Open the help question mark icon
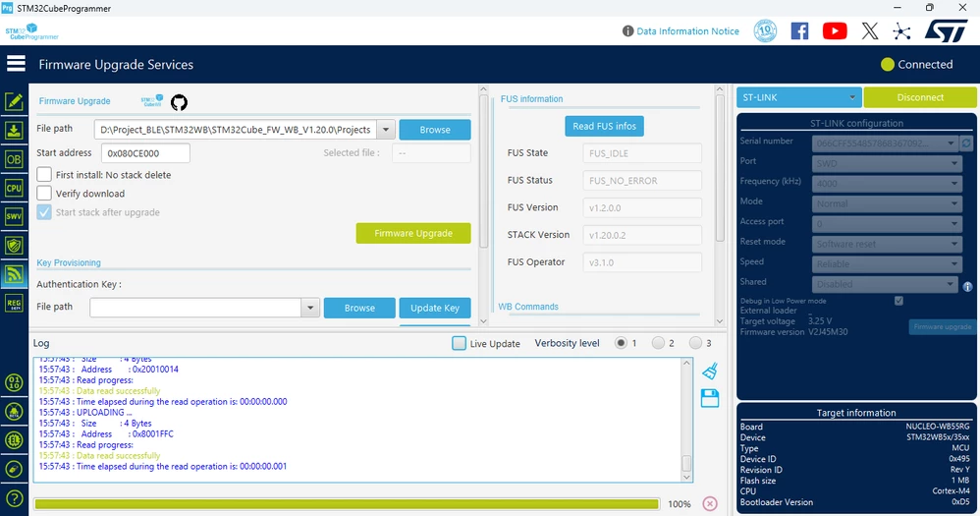 tap(14, 498)
